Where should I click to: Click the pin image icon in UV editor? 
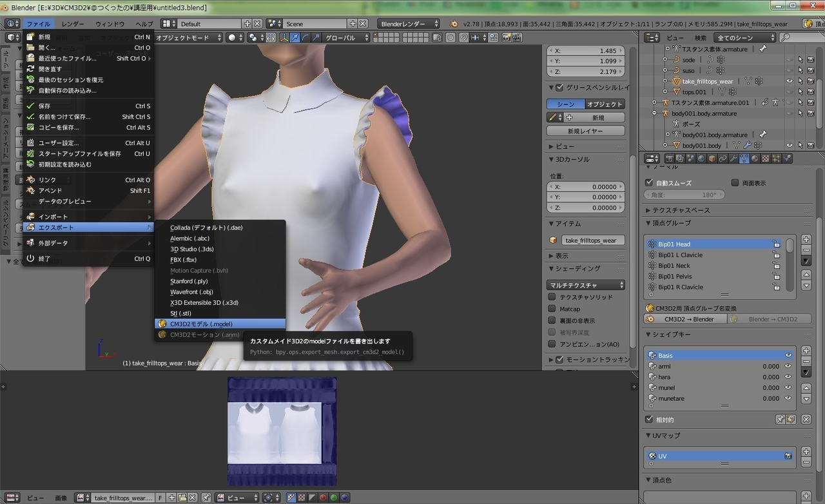click(206, 498)
